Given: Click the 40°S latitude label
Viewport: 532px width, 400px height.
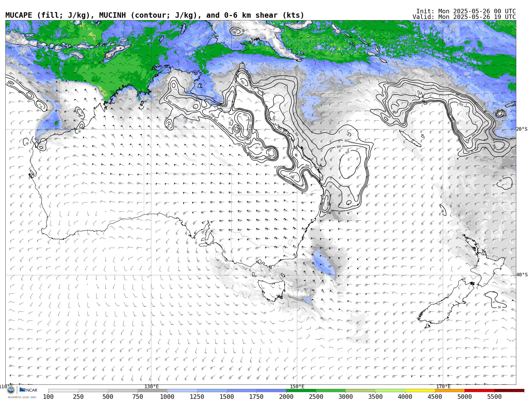Looking at the screenshot, I should pos(522,275).
